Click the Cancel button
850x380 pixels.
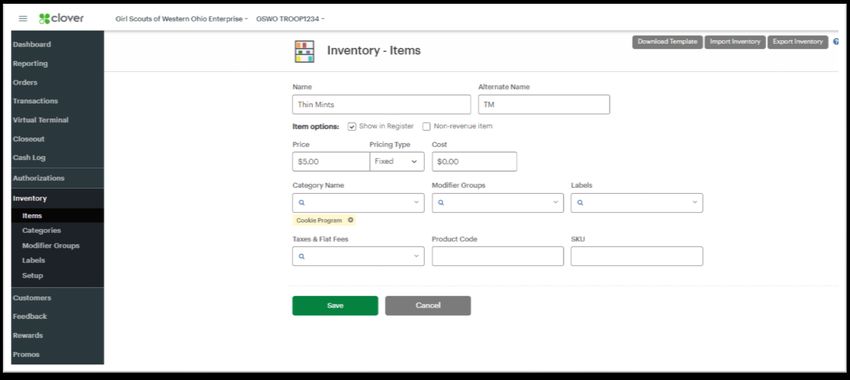click(x=428, y=305)
